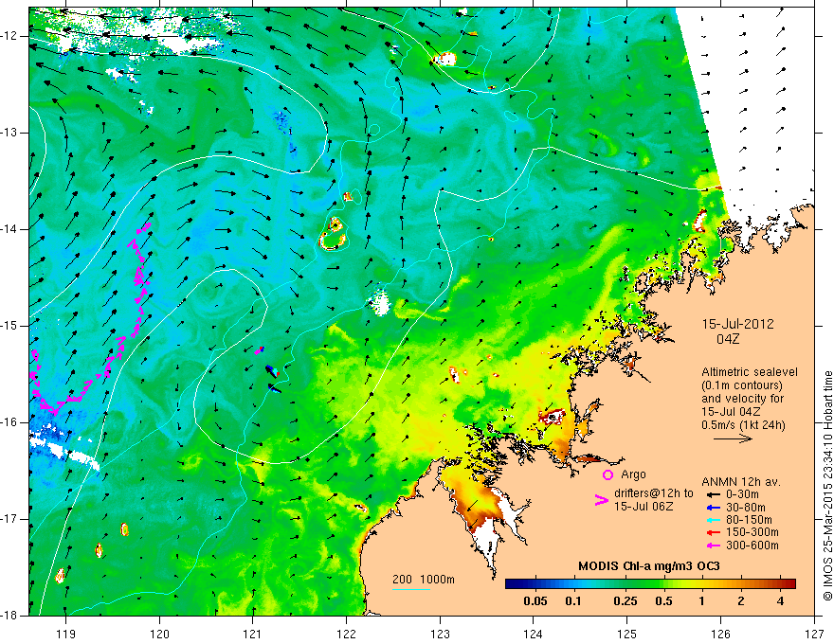Screen dimensions: 834x644
Task: Click the magenta 300-600m legend arrow
Action: [x=713, y=546]
